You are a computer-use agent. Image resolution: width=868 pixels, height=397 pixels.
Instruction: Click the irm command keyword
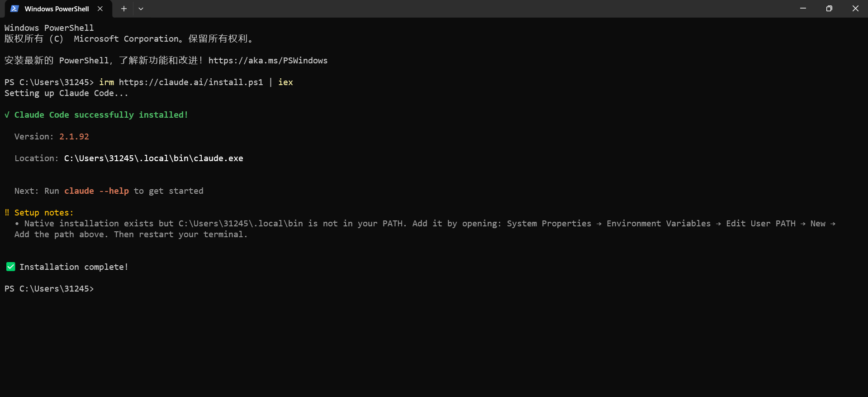click(x=106, y=82)
